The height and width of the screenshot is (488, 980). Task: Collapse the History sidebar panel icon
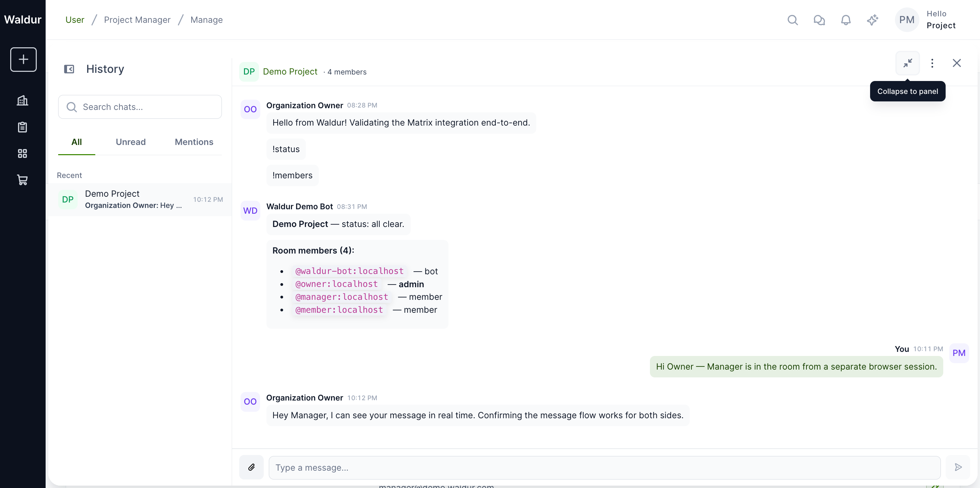[x=69, y=69]
